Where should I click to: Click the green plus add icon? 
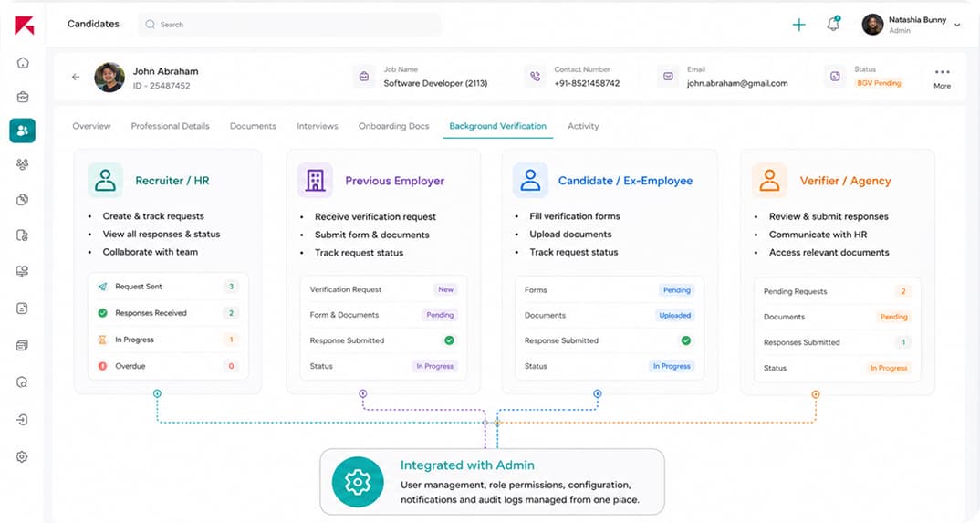pyautogui.click(x=798, y=25)
